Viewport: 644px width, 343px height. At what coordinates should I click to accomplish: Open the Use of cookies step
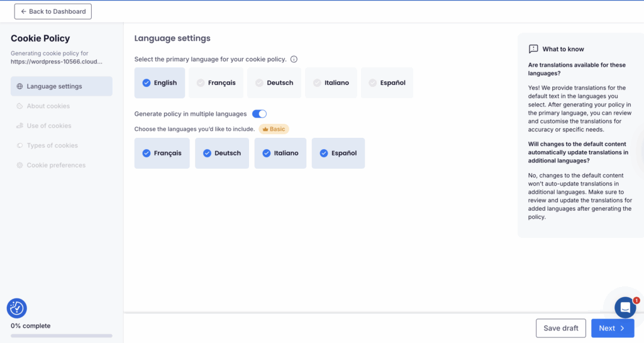(x=48, y=126)
